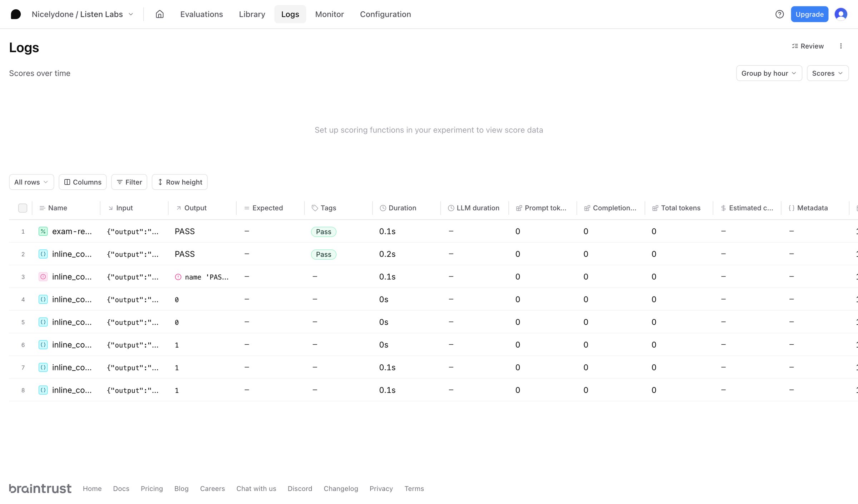Click the error icon in row 3 name
This screenshot has height=504, width=858.
(x=43, y=277)
